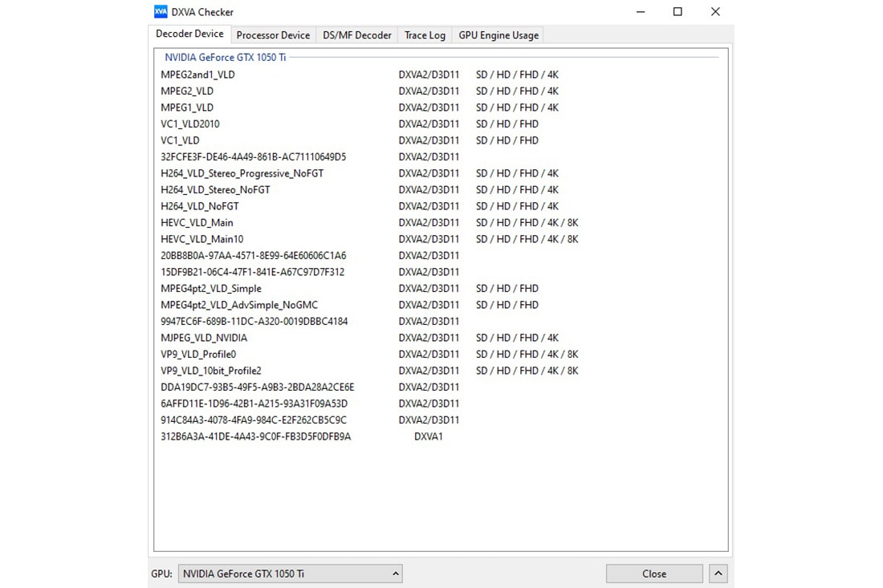883x588 pixels.
Task: Click resolutions listed for VP9_VLD_Profile0
Action: coord(527,354)
